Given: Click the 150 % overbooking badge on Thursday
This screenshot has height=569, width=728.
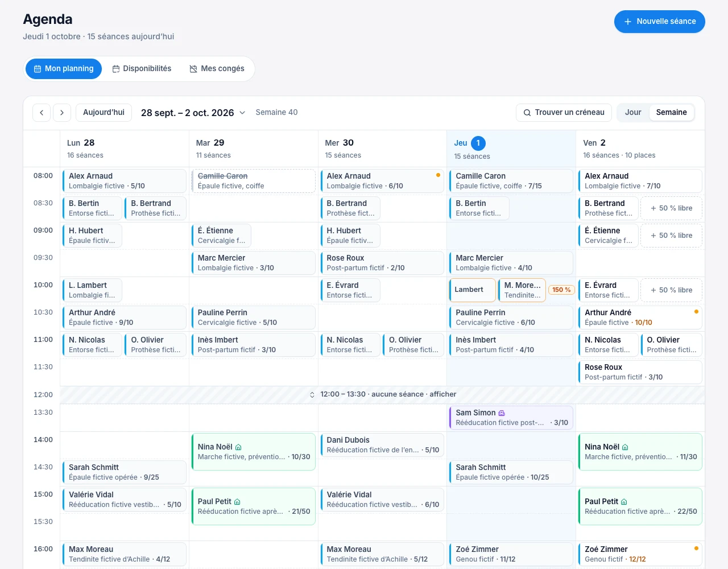Looking at the screenshot, I should pos(561,290).
